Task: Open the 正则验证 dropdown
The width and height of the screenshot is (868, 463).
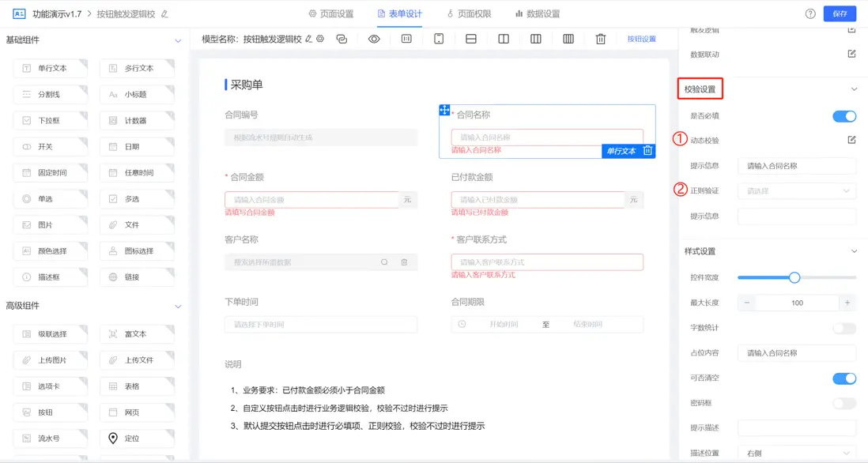Action: click(796, 190)
